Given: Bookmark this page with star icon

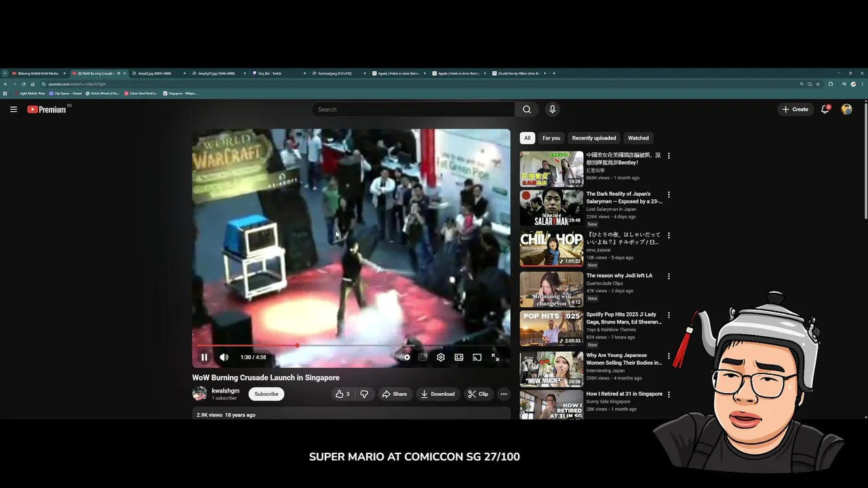Looking at the screenshot, I should 818,84.
